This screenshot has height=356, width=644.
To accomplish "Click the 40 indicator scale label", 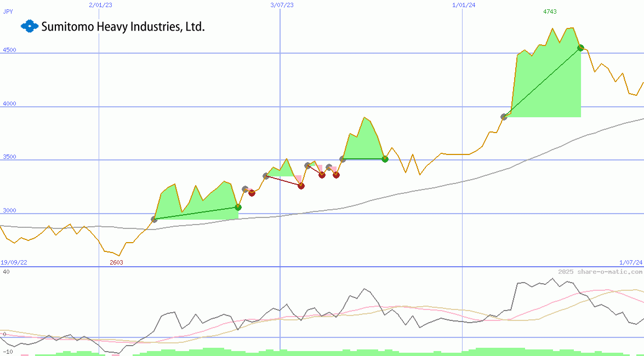I will 6,272.
